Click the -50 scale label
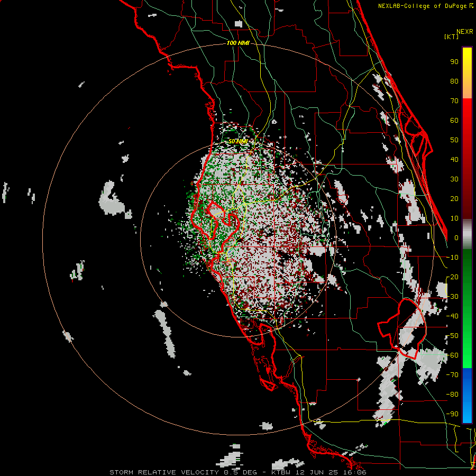The image size is (476, 476). [x=452, y=336]
